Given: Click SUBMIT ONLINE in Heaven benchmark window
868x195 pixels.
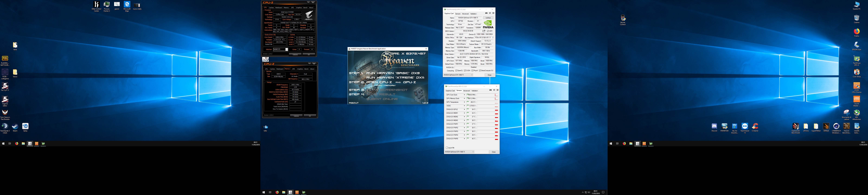Looking at the screenshot, I should tap(382, 99).
